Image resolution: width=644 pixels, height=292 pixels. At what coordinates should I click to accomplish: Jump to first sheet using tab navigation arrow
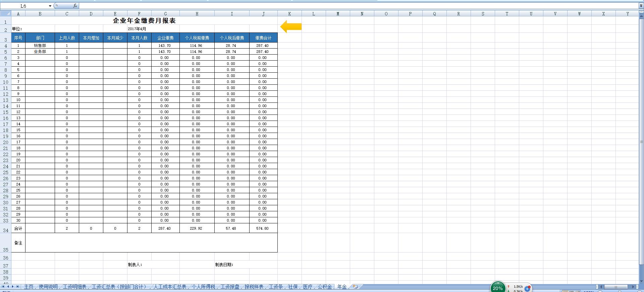pyautogui.click(x=3, y=287)
